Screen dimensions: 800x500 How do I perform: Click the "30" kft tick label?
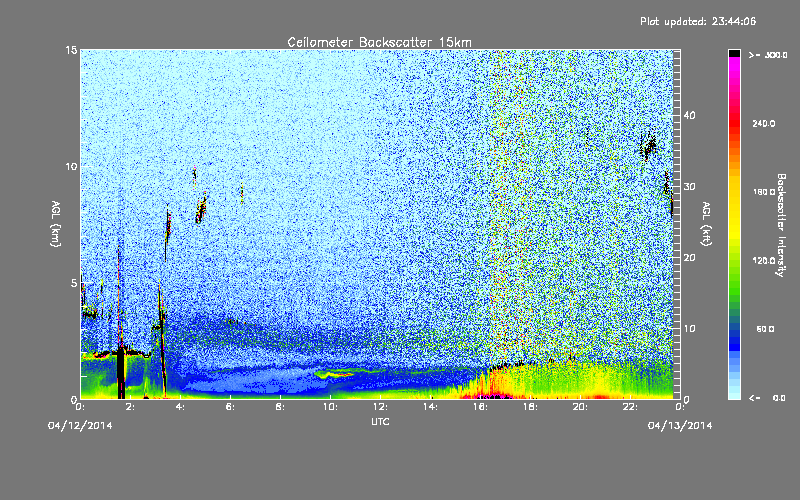689,186
